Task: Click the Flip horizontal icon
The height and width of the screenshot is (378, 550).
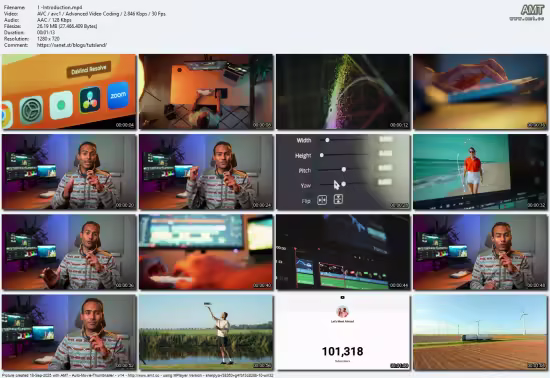Action: [x=322, y=200]
